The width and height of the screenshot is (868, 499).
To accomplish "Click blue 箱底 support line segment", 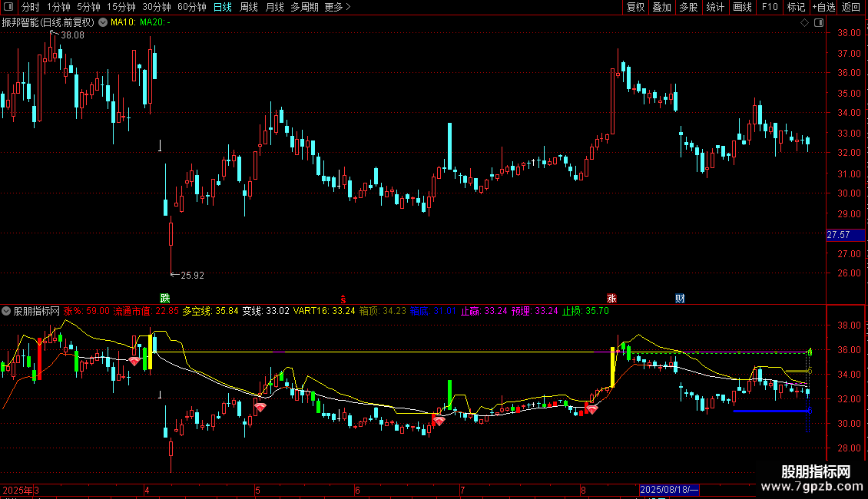I will tap(770, 411).
